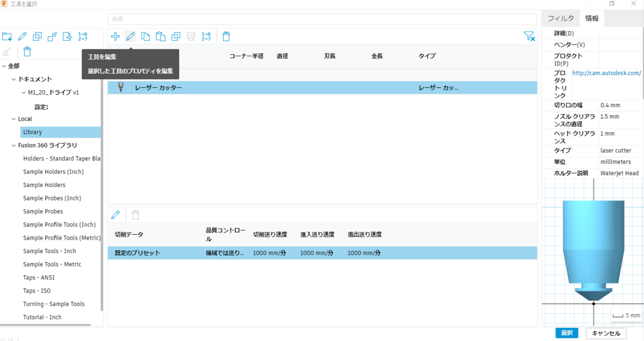Click the greyed-out stack holder icon
This screenshot has height=341, width=644.
[191, 36]
